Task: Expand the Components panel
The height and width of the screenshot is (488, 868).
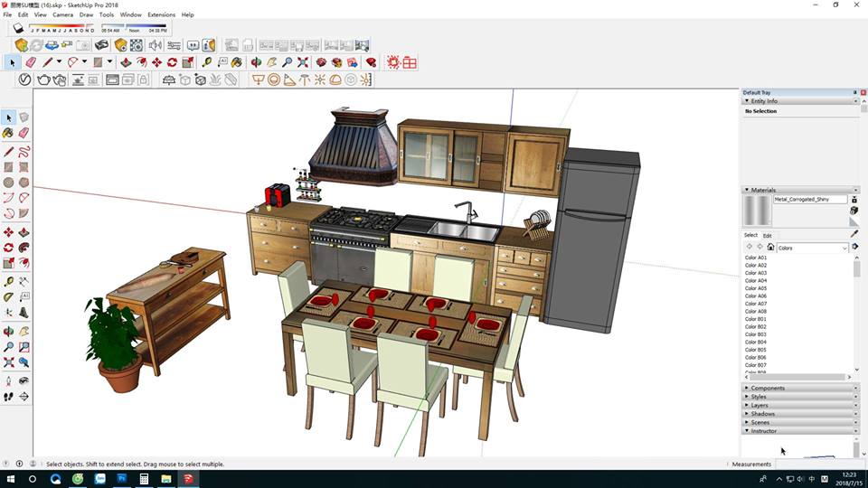Action: 769,388
